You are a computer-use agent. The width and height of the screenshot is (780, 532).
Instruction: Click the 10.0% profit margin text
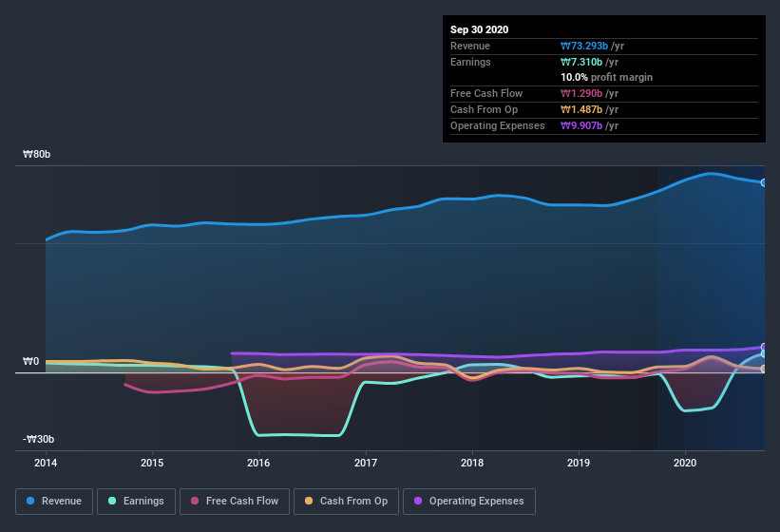click(x=606, y=78)
